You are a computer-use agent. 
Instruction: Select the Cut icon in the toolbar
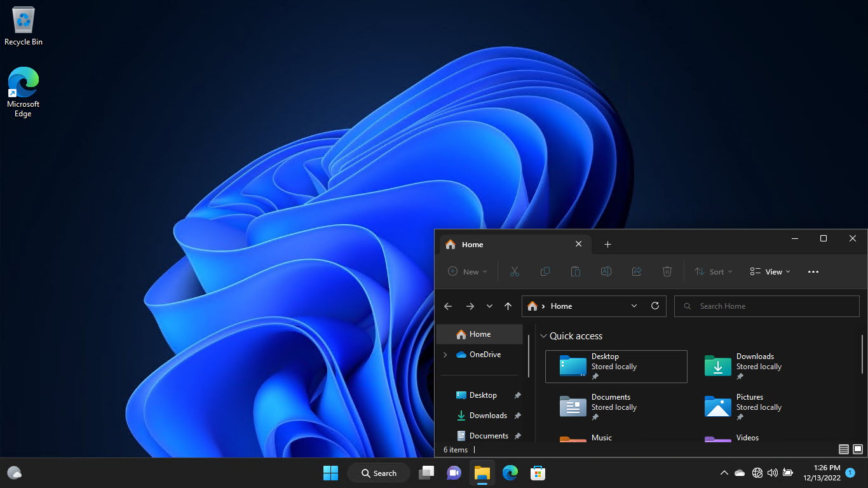(x=515, y=271)
